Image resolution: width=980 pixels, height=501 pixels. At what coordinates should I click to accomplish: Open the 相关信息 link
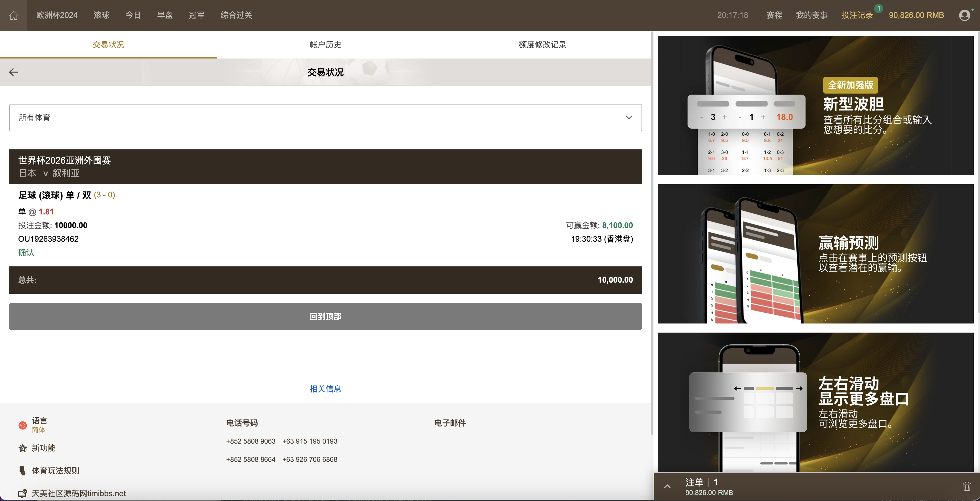tap(325, 389)
